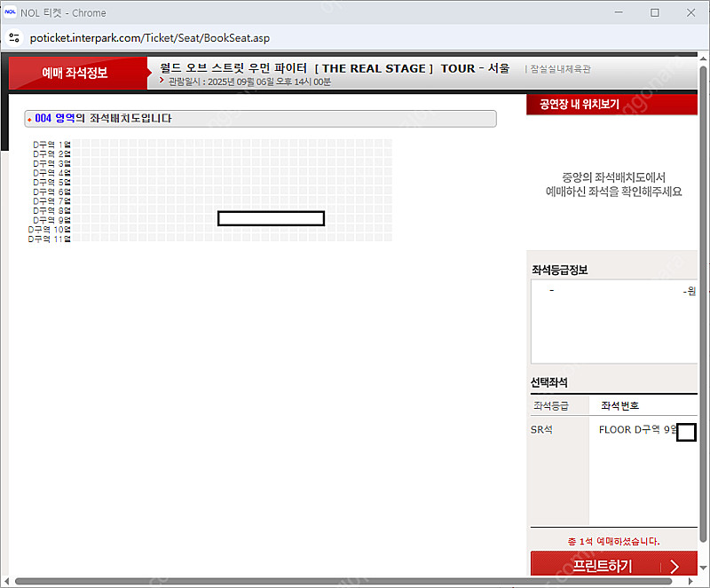Click the horizontal scrollbar left arrow
The image size is (710, 588).
point(6,581)
